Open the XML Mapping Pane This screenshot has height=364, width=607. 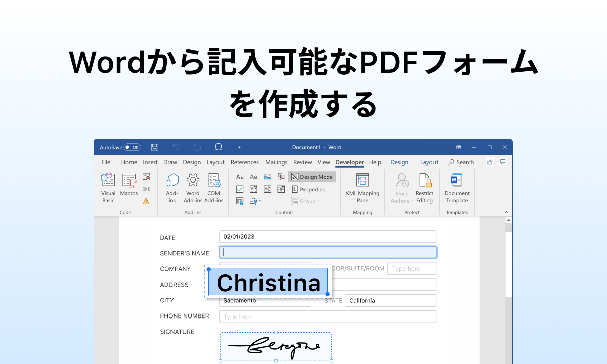[362, 188]
